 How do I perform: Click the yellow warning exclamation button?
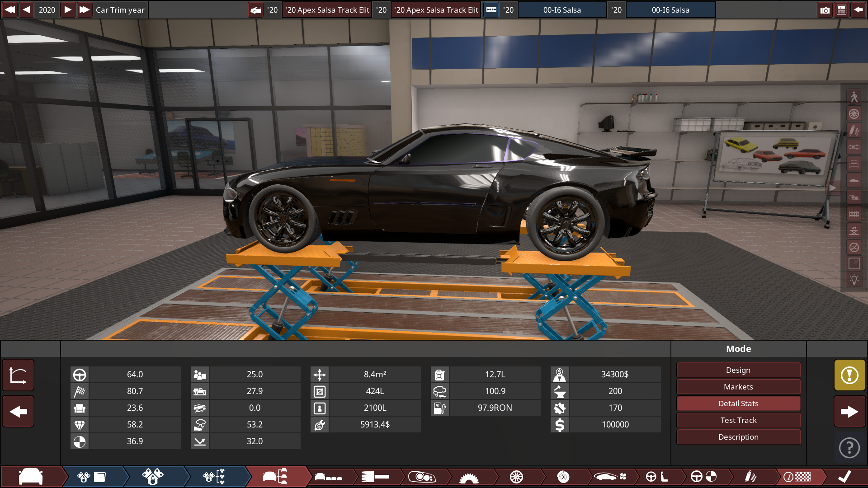pyautogui.click(x=849, y=375)
